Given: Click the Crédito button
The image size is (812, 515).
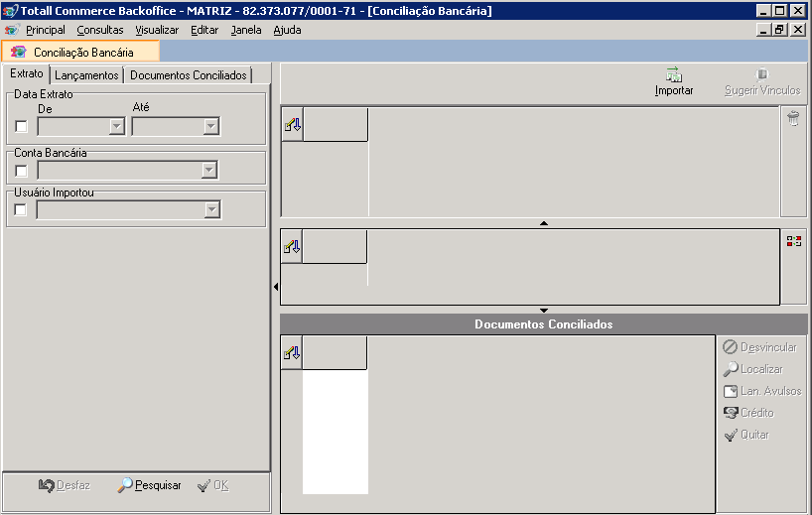Looking at the screenshot, I should click(748, 413).
